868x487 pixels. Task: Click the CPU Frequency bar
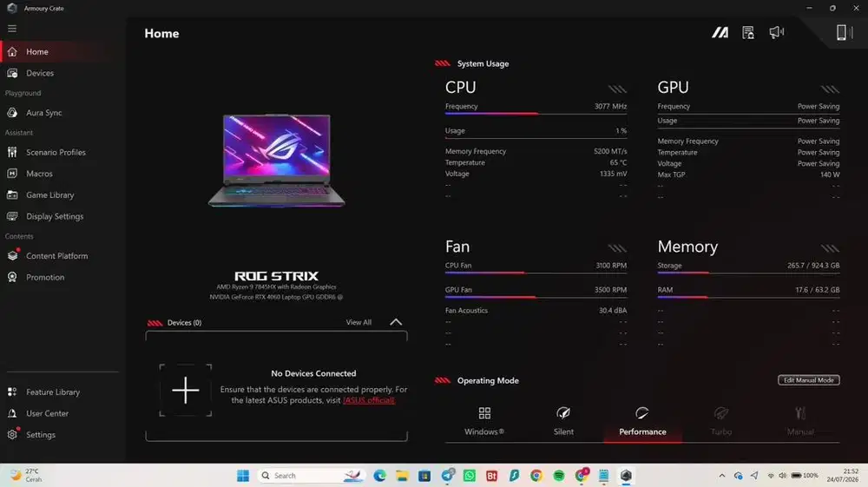point(536,114)
